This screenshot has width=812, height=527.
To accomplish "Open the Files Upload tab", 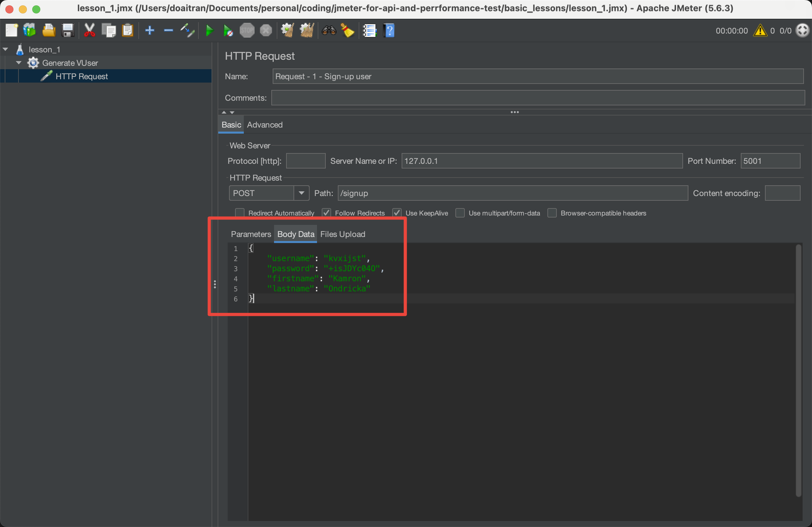I will [x=343, y=234].
